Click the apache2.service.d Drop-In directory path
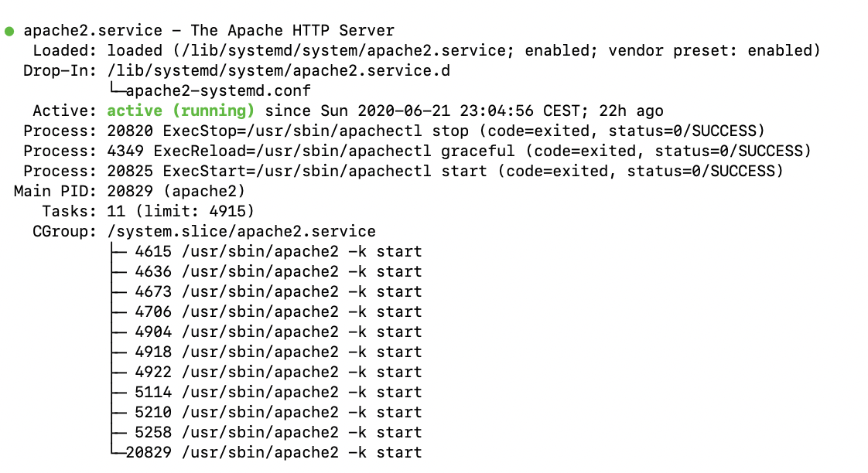 (279, 71)
